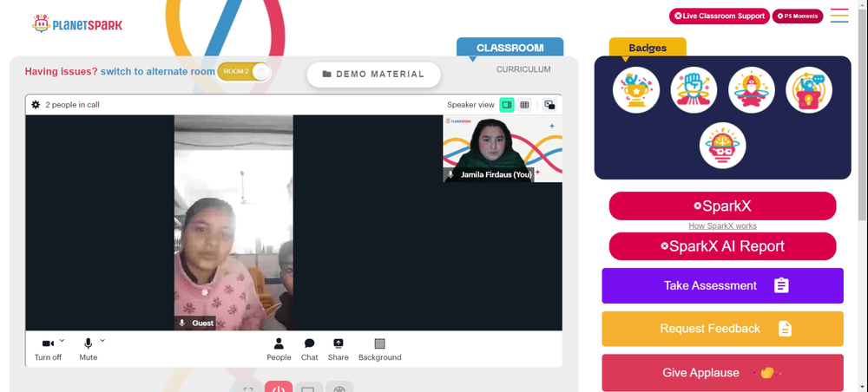This screenshot has width=868, height=392.
Task: Switch to grid view layout icon
Action: [x=524, y=104]
